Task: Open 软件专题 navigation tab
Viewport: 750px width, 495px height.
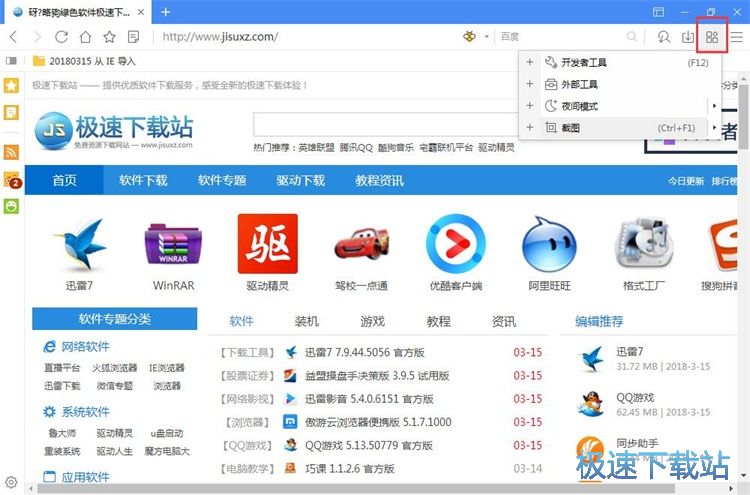Action: [222, 180]
